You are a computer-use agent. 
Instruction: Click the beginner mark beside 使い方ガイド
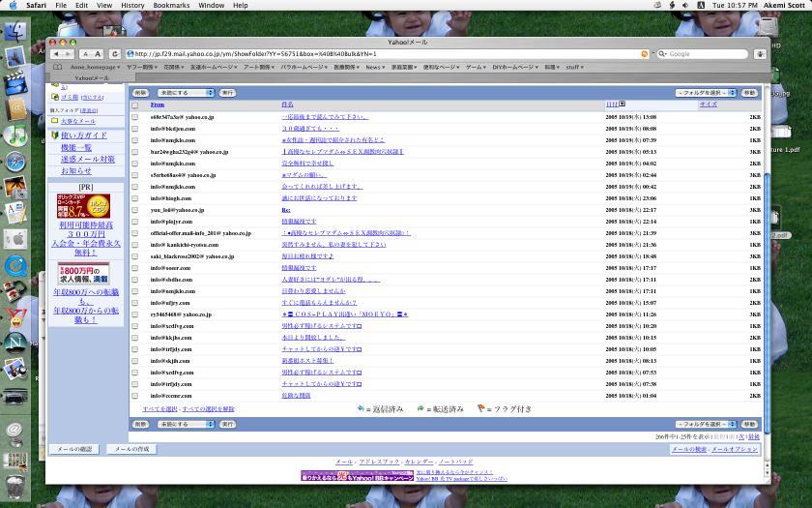click(x=55, y=135)
